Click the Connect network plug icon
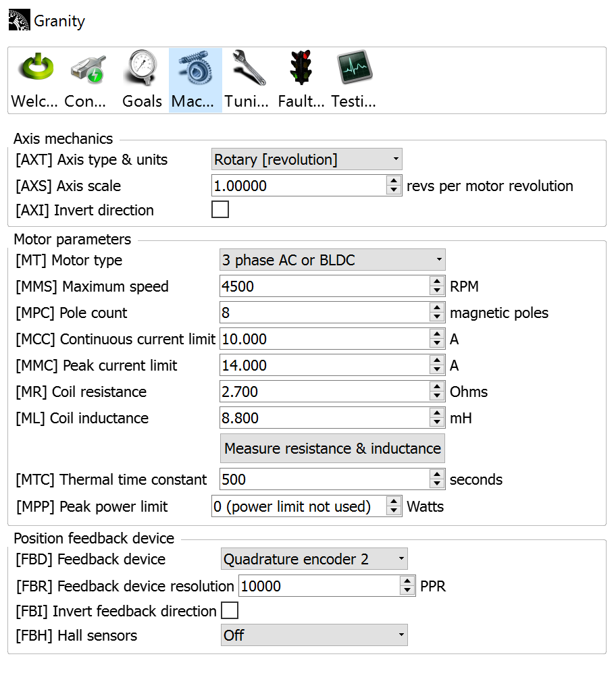The width and height of the screenshot is (616, 694). click(x=88, y=68)
